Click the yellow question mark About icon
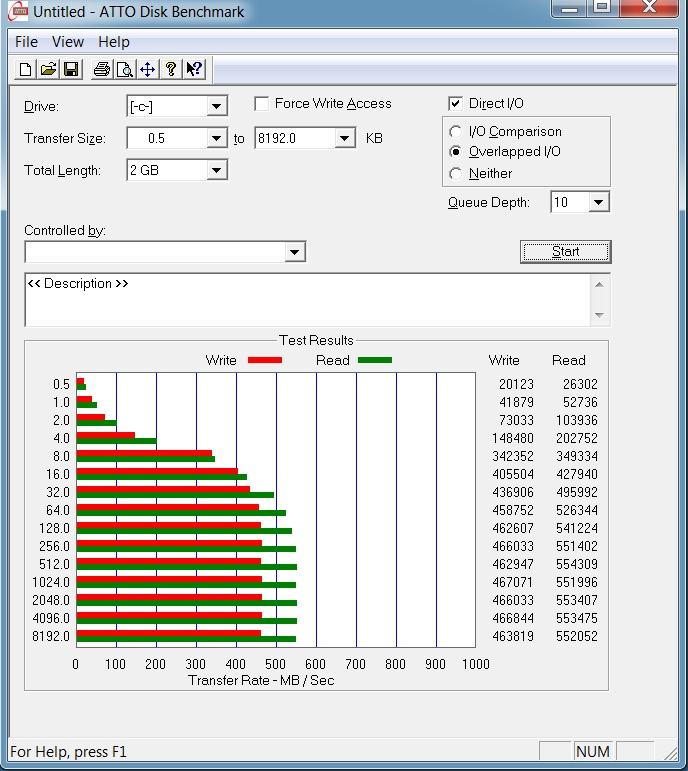 click(x=171, y=69)
